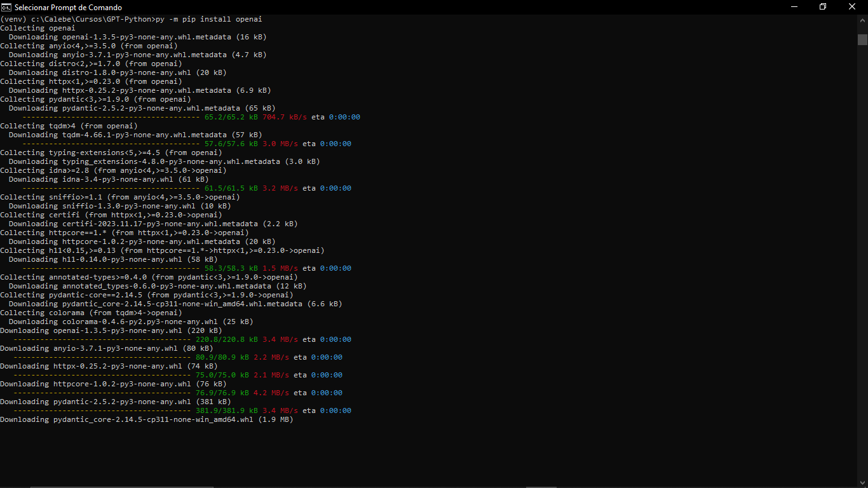868x488 pixels.
Task: Click the '76.9/76.9 kB 4.2 MB/s' progress line
Action: click(178, 393)
